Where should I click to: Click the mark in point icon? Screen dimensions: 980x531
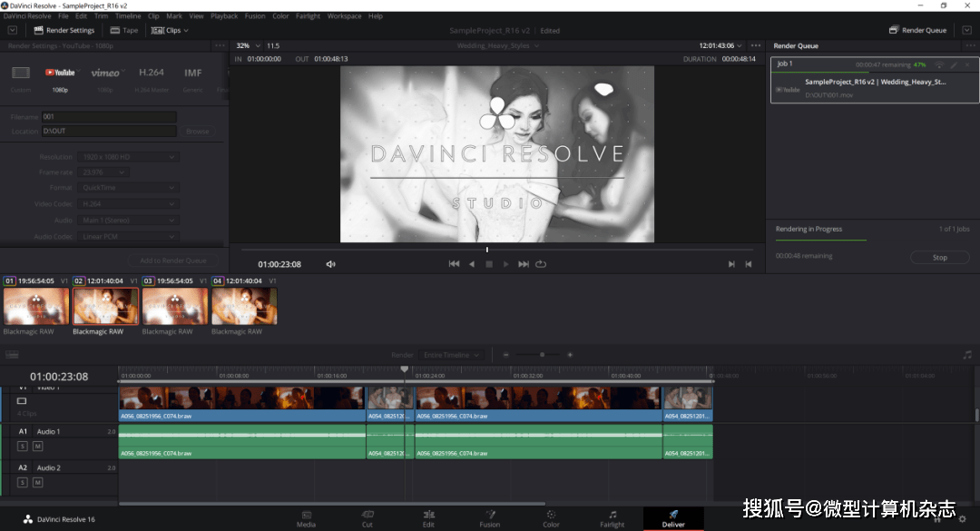(731, 264)
